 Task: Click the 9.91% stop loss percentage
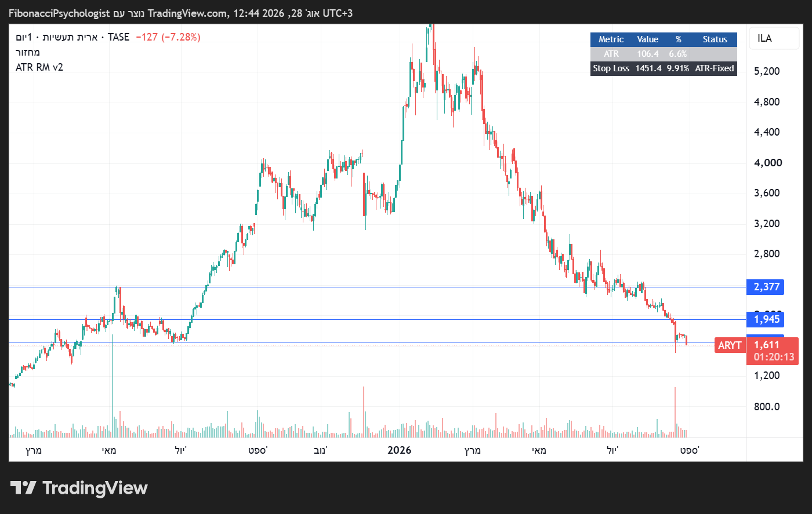click(x=678, y=68)
